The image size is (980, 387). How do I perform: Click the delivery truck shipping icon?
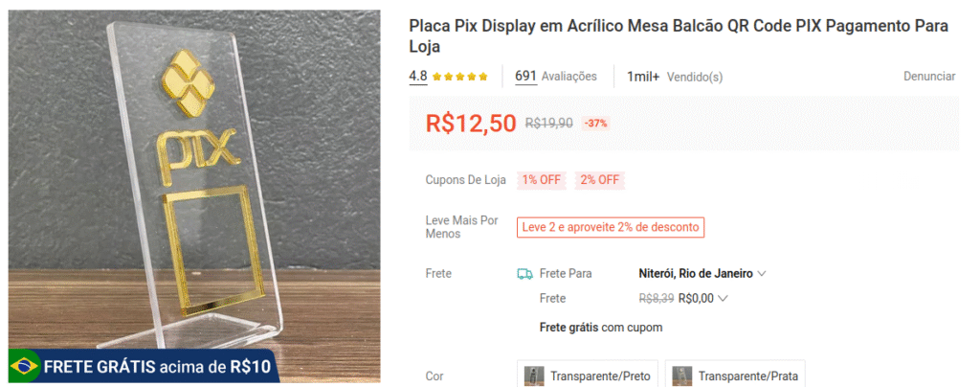point(524,274)
